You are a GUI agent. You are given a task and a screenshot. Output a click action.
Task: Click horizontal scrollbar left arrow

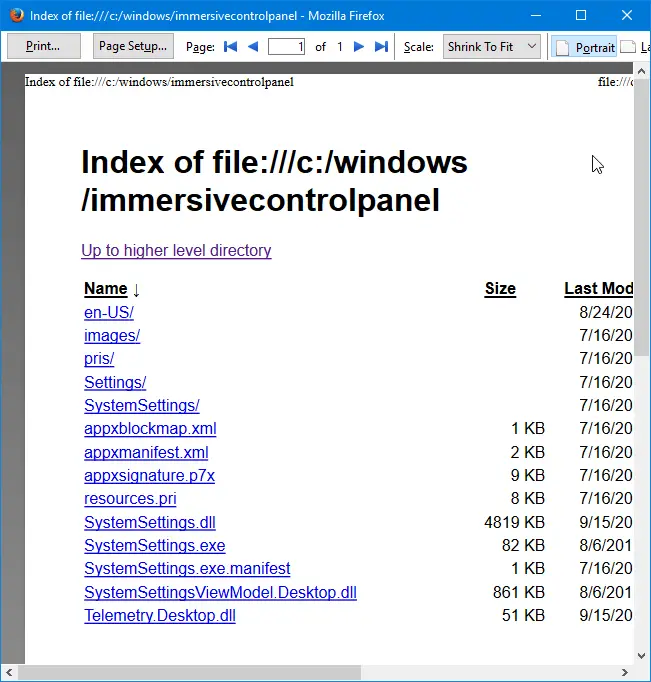tap(9, 672)
